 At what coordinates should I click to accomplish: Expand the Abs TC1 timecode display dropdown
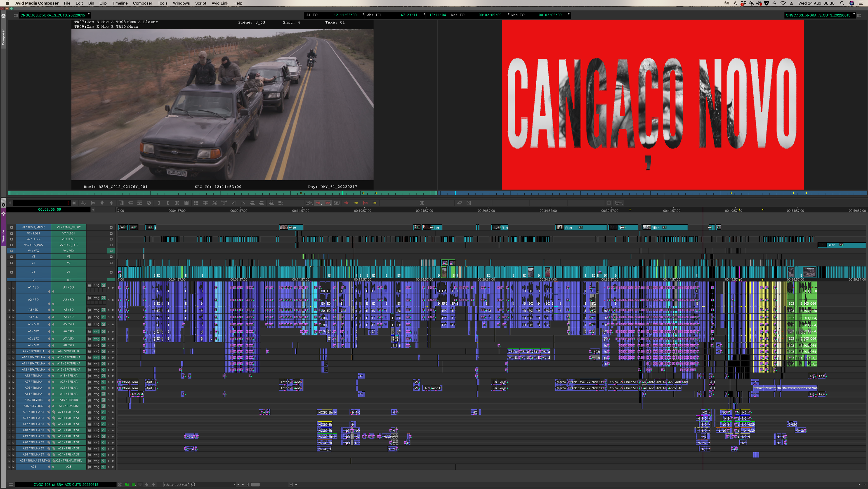click(424, 14)
